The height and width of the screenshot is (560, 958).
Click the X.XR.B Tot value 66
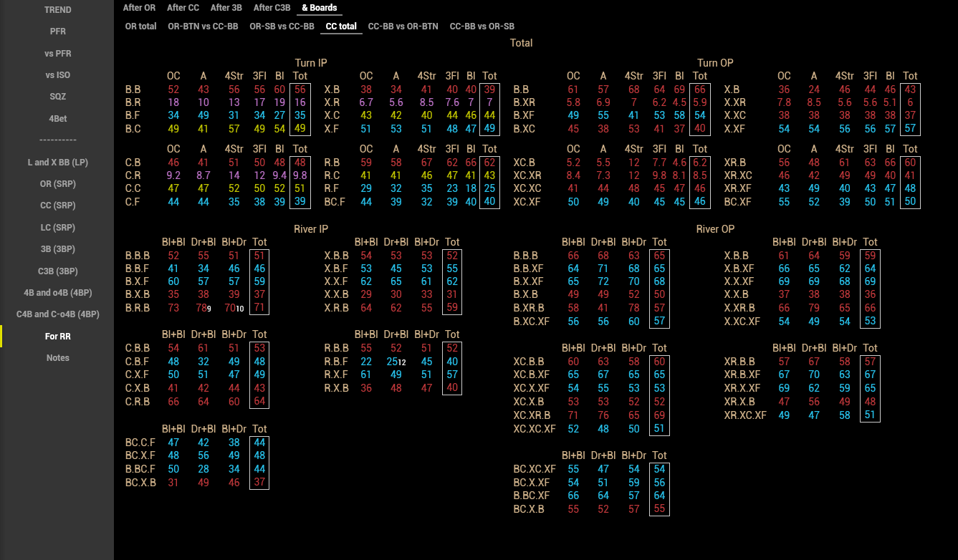coord(870,309)
